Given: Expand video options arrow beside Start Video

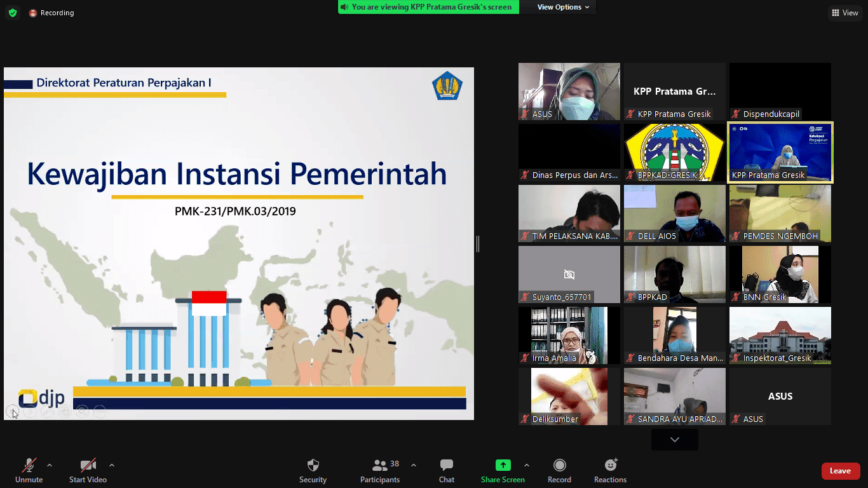Looking at the screenshot, I should [x=112, y=465].
